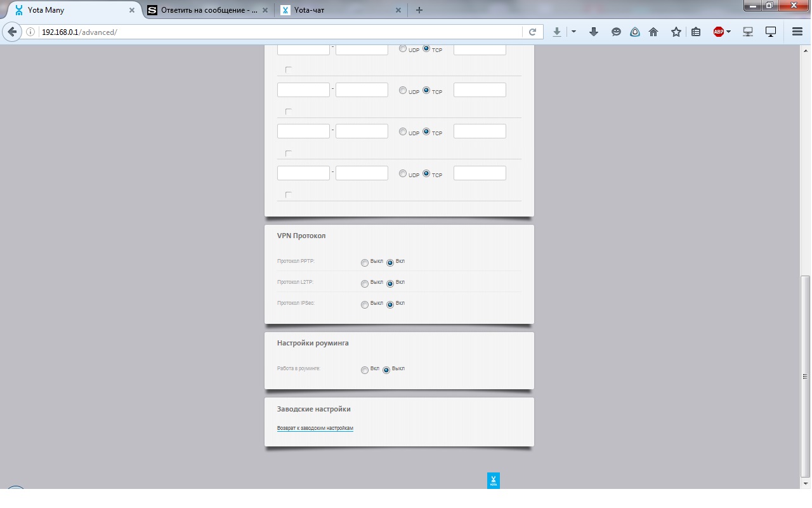This screenshot has width=812, height=508.
Task: Go back with the browser back arrow
Action: (11, 32)
